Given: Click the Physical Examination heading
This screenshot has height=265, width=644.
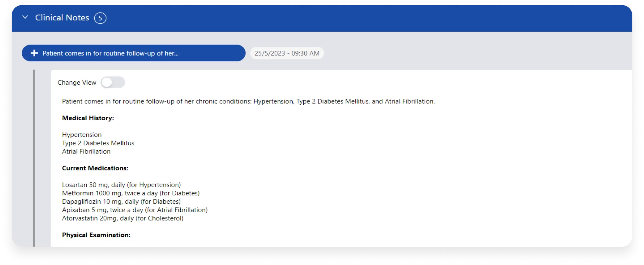Looking at the screenshot, I should (x=96, y=235).
